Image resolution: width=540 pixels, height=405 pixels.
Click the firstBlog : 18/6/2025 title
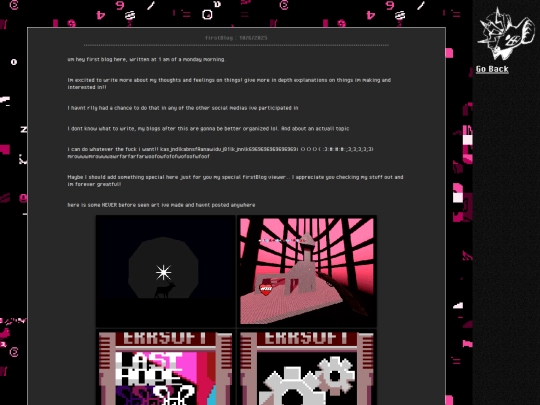236,38
